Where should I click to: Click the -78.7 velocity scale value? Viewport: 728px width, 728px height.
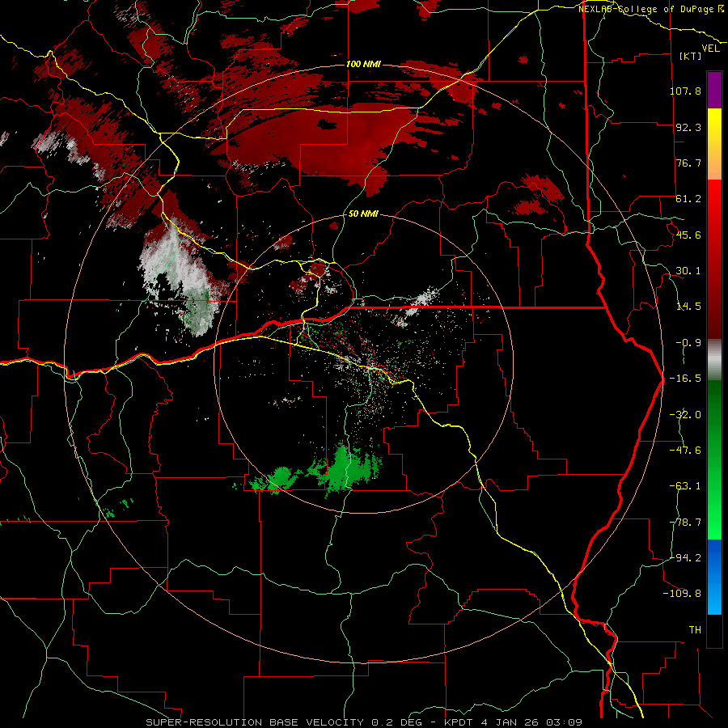click(686, 523)
